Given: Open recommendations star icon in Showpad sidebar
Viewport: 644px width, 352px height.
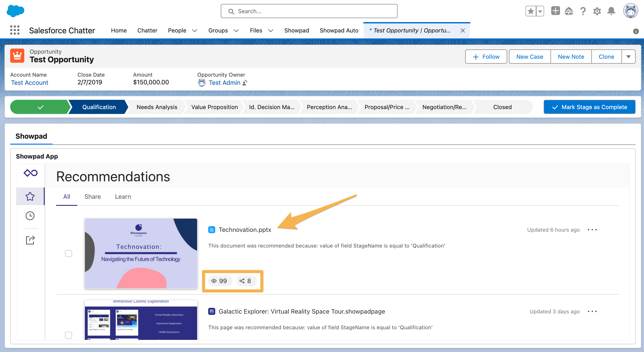Looking at the screenshot, I should coord(30,196).
